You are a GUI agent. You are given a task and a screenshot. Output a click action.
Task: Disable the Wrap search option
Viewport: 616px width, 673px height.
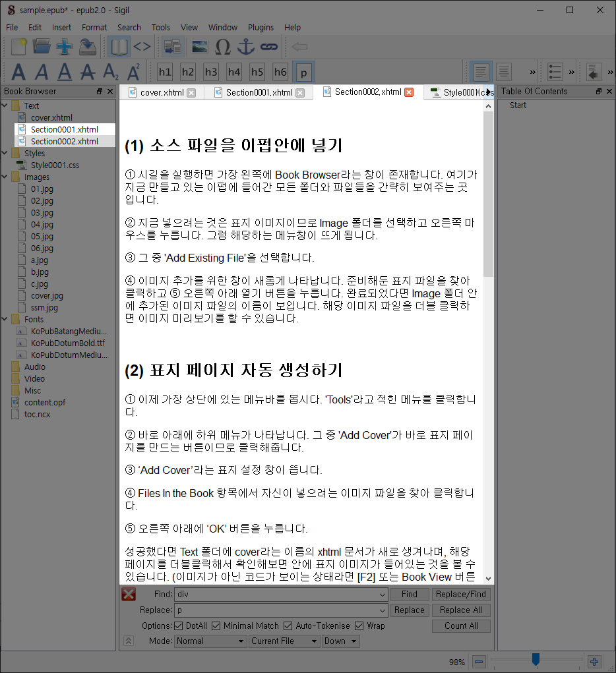click(359, 626)
